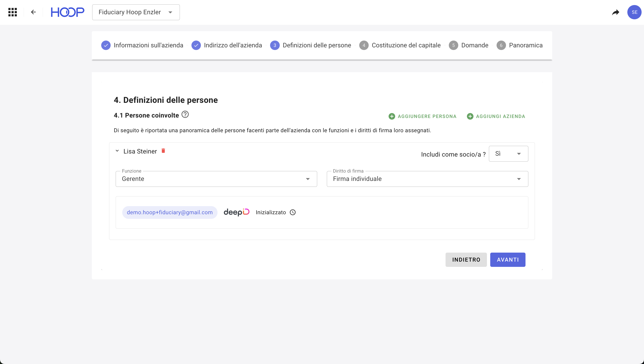Screen dimensions: 644x364
Task: Open the Diritto di firma dropdown
Action: pos(427,179)
